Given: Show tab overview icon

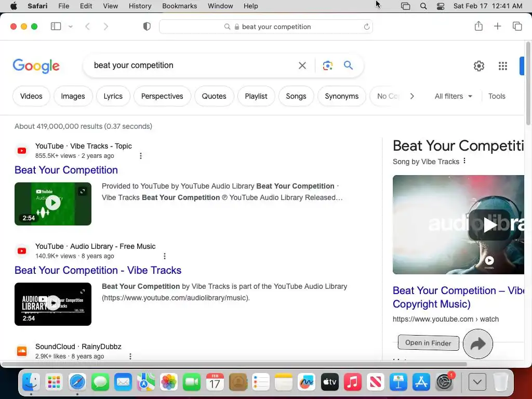Looking at the screenshot, I should pos(517,26).
